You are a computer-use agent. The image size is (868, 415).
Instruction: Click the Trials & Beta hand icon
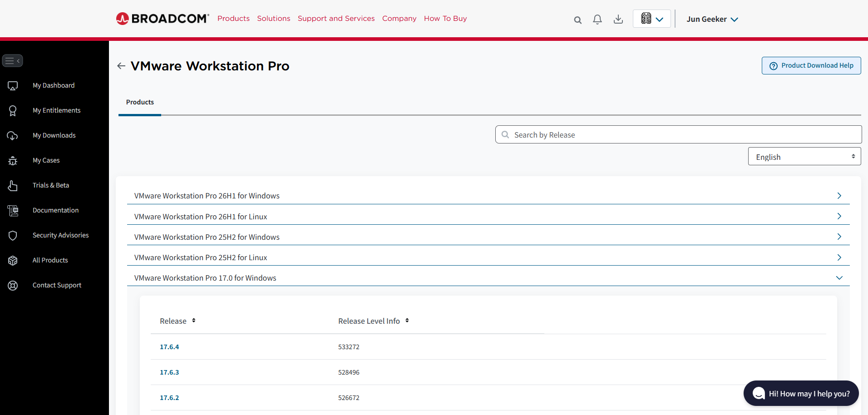13,185
